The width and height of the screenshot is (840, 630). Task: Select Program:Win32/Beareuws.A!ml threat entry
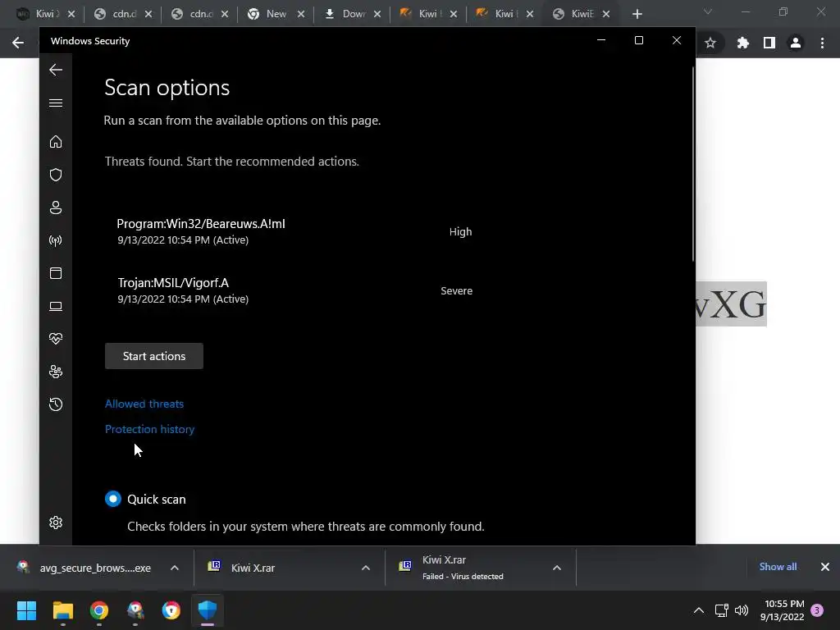pyautogui.click(x=294, y=231)
